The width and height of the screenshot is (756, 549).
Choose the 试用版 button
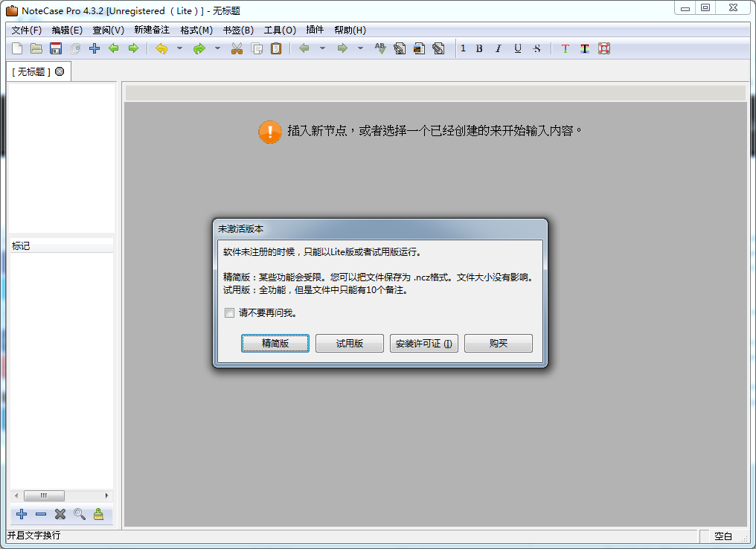pyautogui.click(x=350, y=343)
